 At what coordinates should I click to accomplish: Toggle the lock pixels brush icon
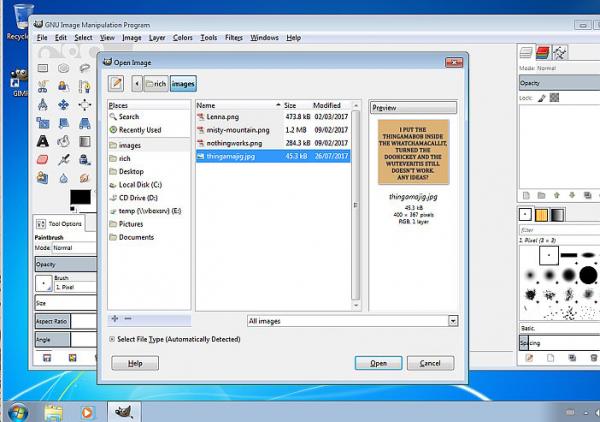click(541, 98)
